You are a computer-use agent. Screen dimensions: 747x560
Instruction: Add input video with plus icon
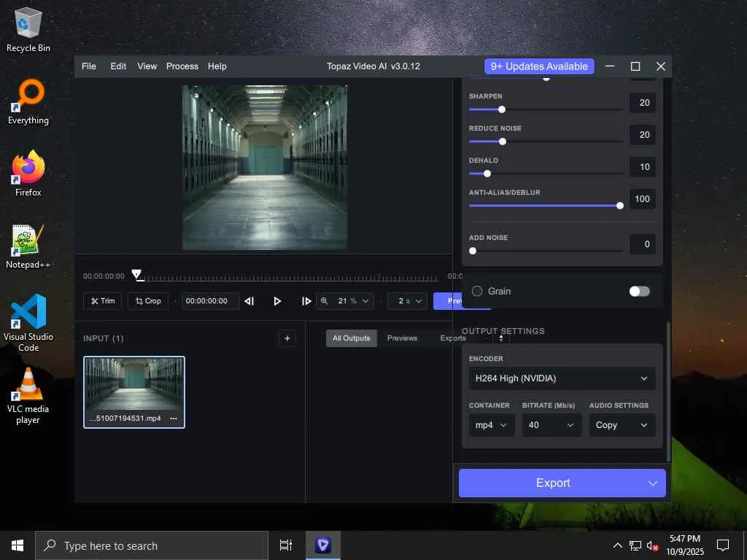[x=287, y=338]
